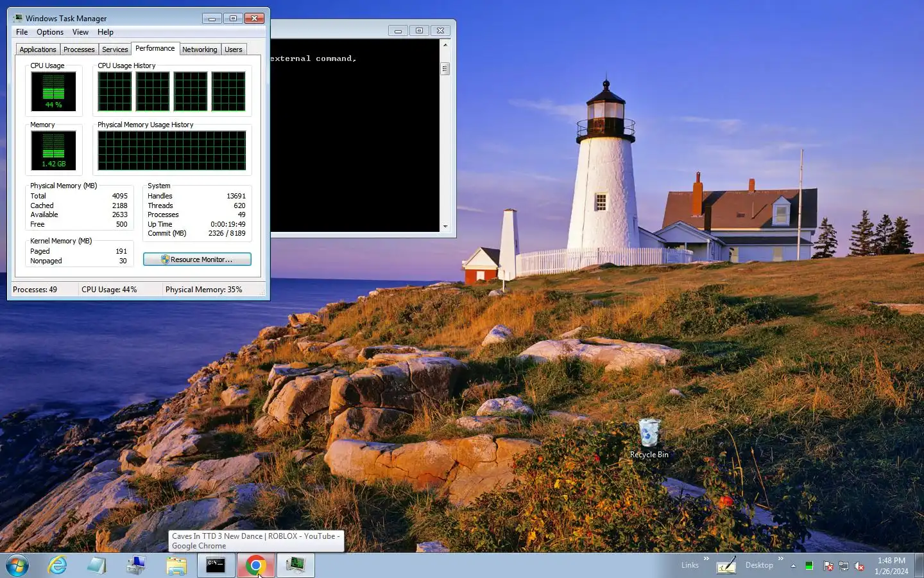Click the 'CPU Usage History' group label
This screenshot has height=578, width=924.
pyautogui.click(x=126, y=66)
